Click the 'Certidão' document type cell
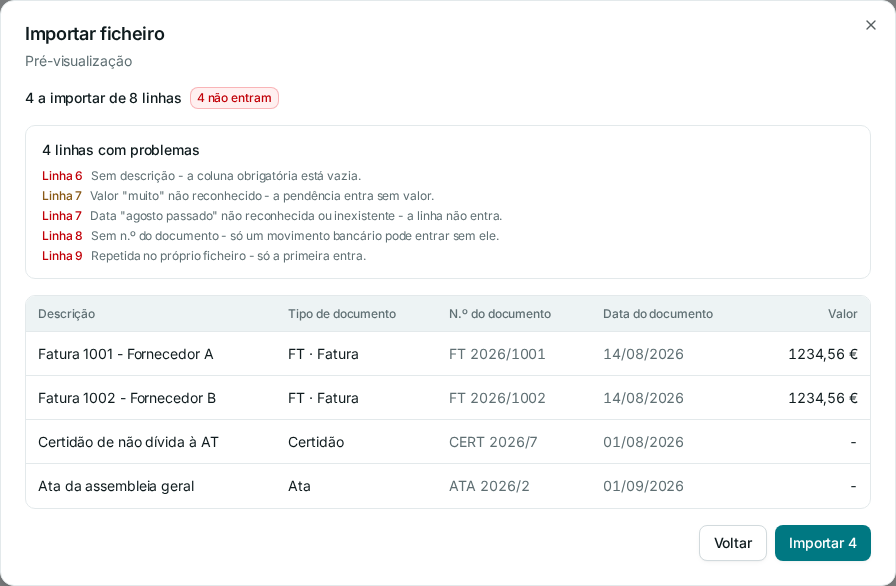This screenshot has height=586, width=896. [x=315, y=442]
